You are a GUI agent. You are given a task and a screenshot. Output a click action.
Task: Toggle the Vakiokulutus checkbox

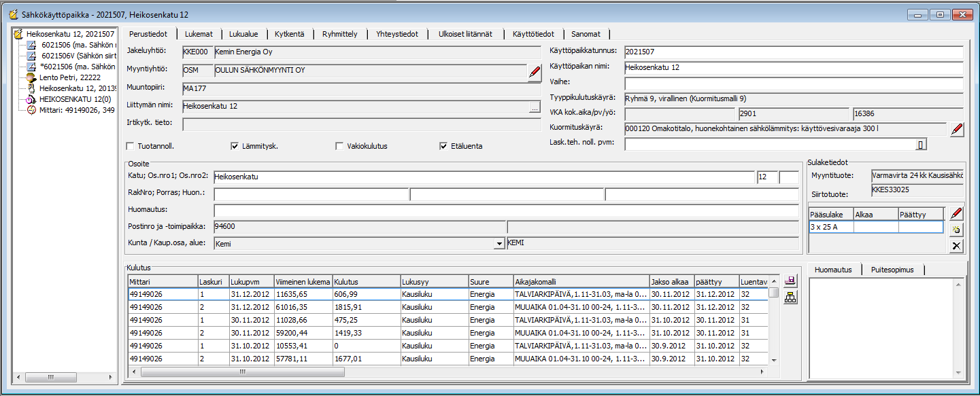(x=339, y=146)
